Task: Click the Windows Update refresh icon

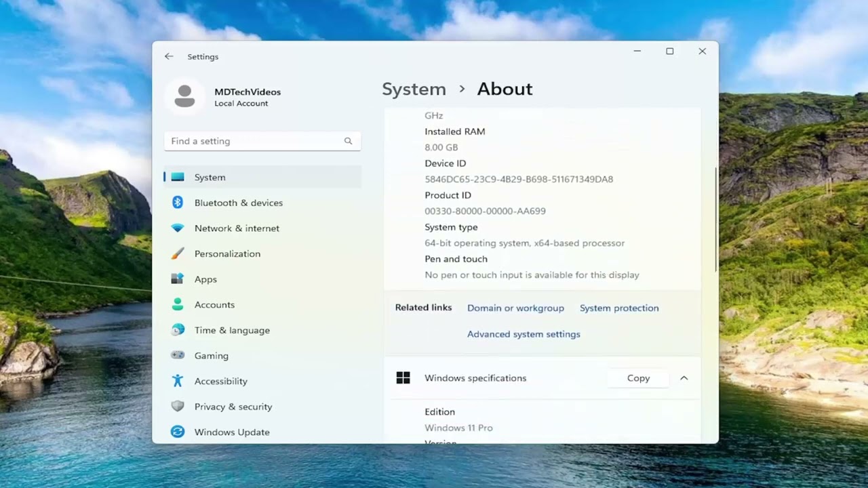Action: coord(178,432)
